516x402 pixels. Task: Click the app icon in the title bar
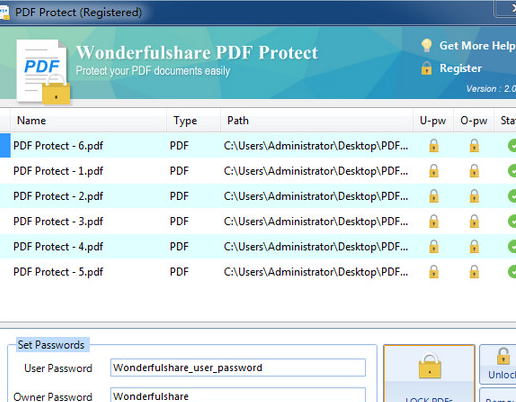(x=4, y=13)
